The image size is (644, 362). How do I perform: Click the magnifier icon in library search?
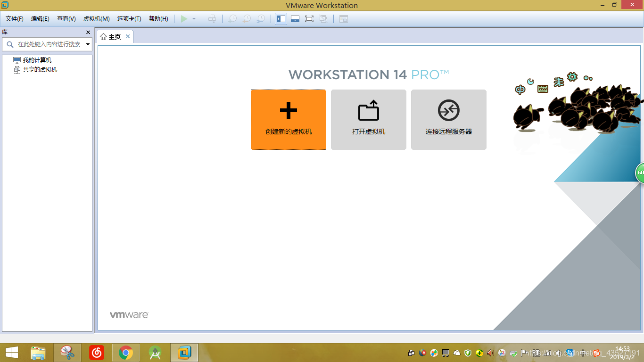tap(10, 44)
